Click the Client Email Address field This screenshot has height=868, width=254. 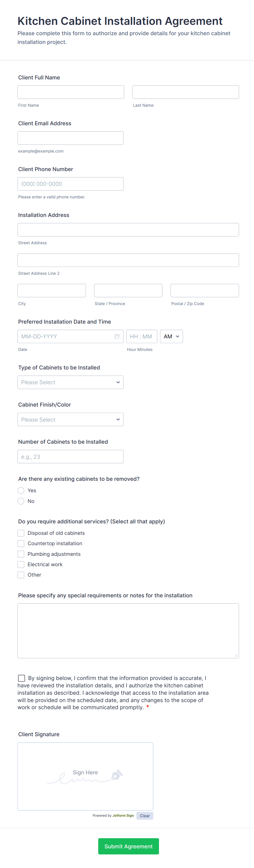(x=70, y=138)
